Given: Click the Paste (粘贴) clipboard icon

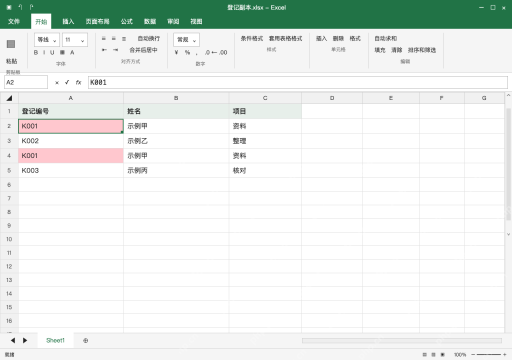Looking at the screenshot, I should tap(11, 44).
